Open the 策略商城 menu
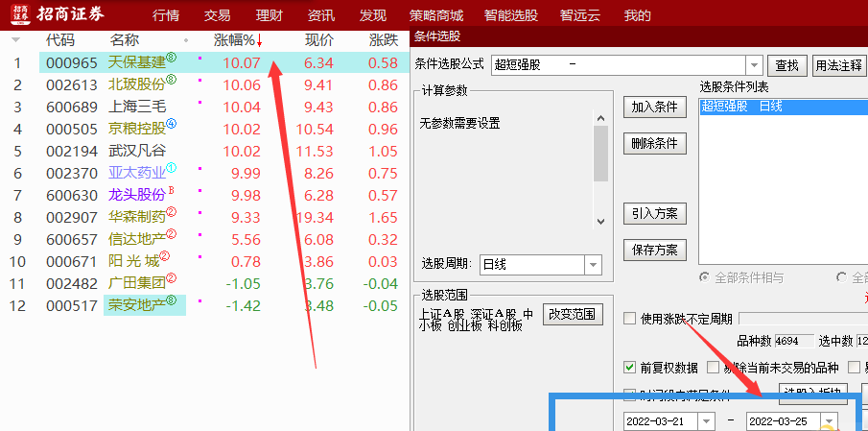Screen dimensions: 868x431 click(436, 15)
